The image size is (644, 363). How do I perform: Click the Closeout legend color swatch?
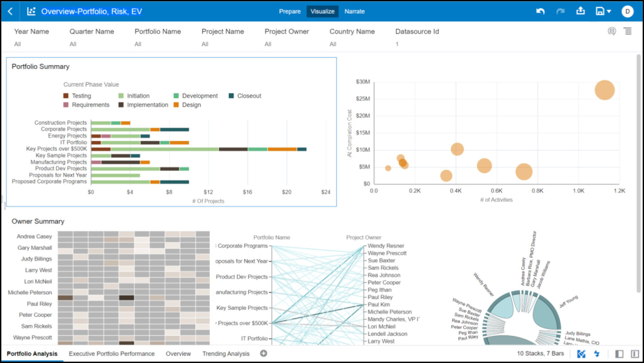(x=231, y=96)
